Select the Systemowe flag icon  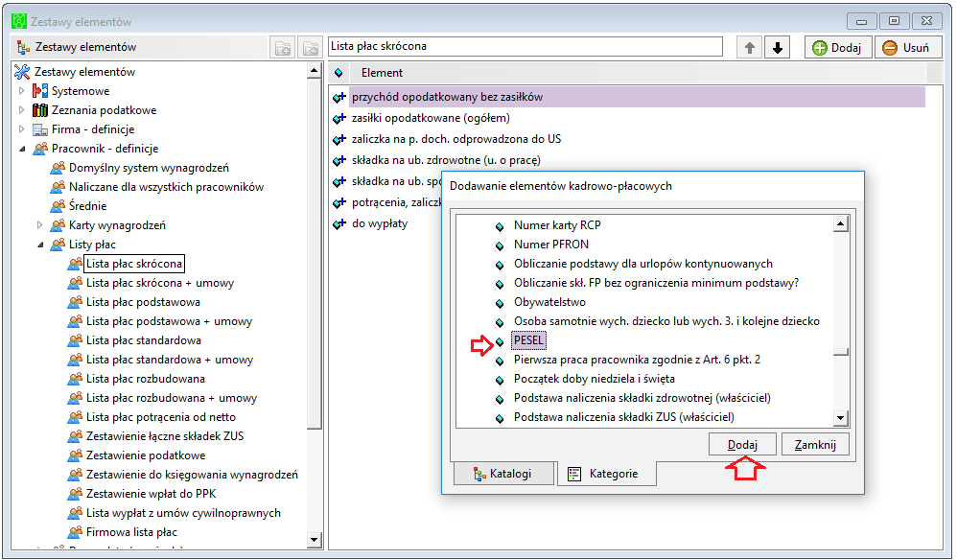(x=40, y=91)
